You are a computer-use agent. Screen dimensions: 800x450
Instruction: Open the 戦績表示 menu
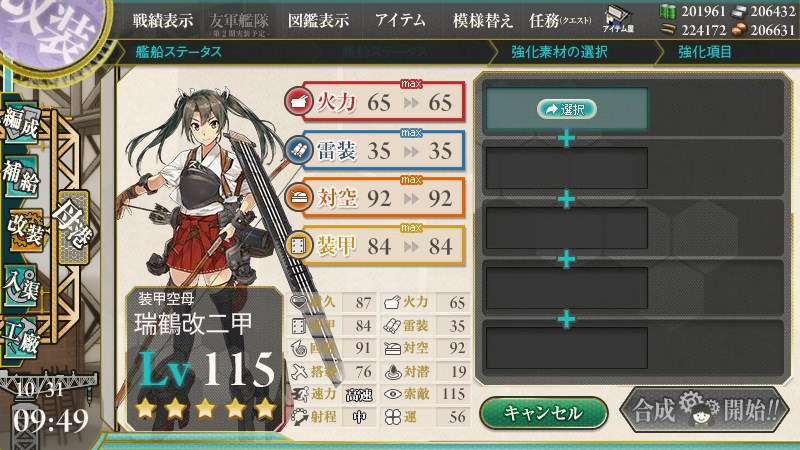coord(163,20)
